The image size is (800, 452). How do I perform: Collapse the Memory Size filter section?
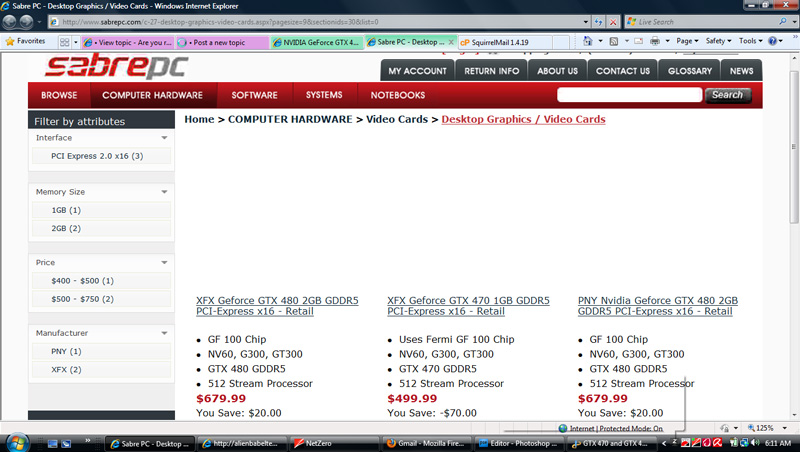(164, 192)
